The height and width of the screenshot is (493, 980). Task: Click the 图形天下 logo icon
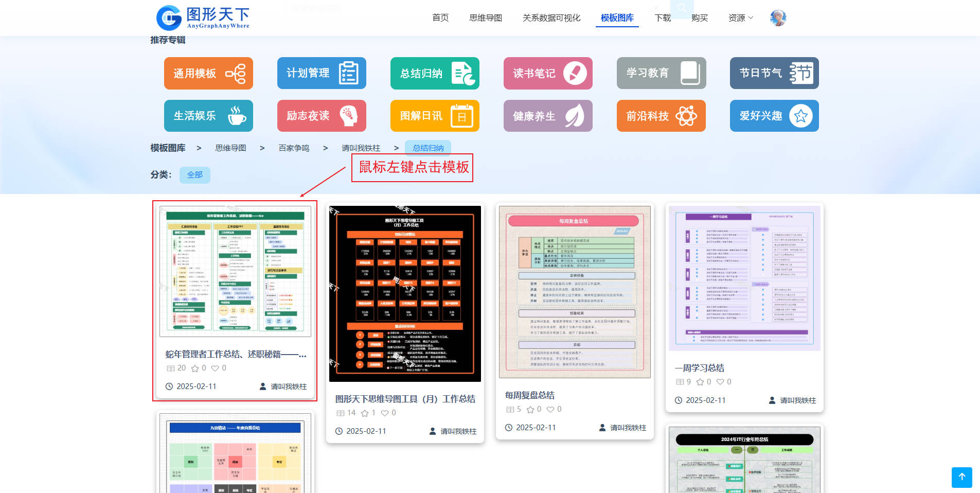[x=169, y=18]
